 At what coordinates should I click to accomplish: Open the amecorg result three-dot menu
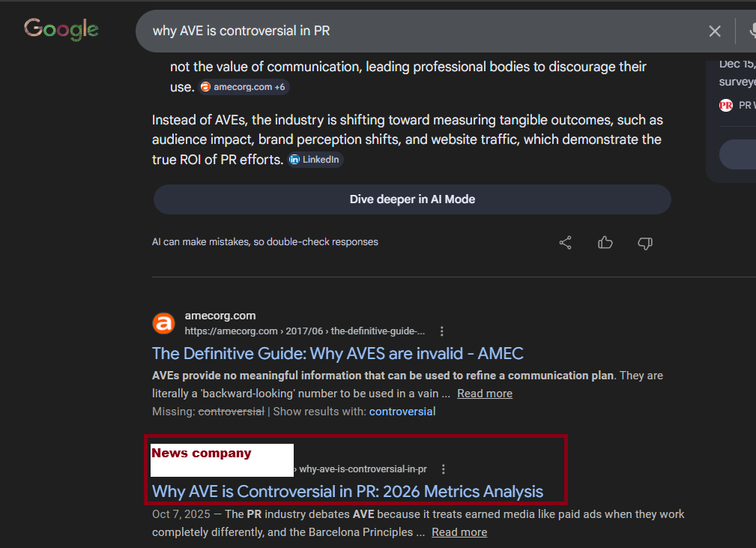coord(442,331)
